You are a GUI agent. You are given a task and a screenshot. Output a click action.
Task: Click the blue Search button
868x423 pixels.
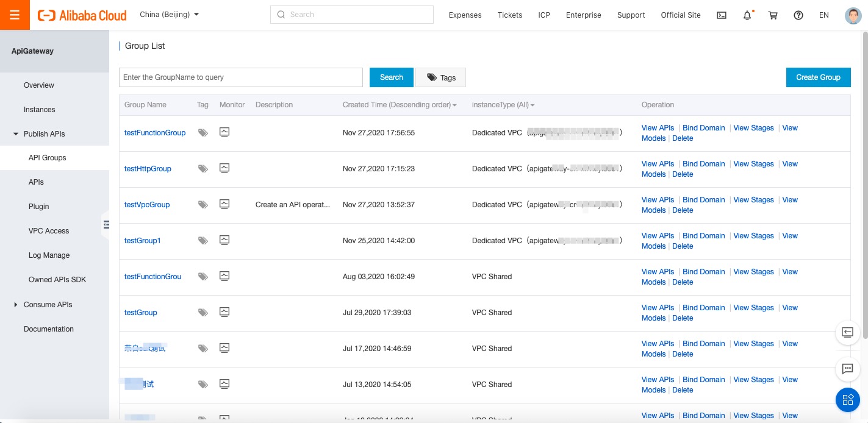coord(392,77)
